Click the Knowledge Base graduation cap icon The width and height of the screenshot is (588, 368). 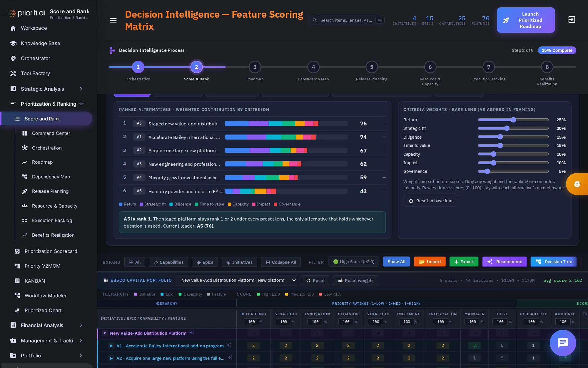pos(13,43)
